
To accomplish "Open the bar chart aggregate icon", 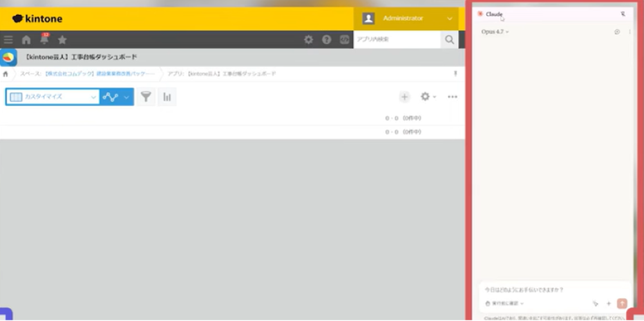I will (x=167, y=97).
